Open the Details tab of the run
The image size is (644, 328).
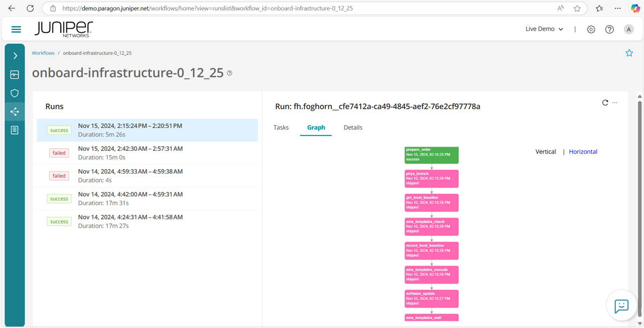tap(353, 127)
